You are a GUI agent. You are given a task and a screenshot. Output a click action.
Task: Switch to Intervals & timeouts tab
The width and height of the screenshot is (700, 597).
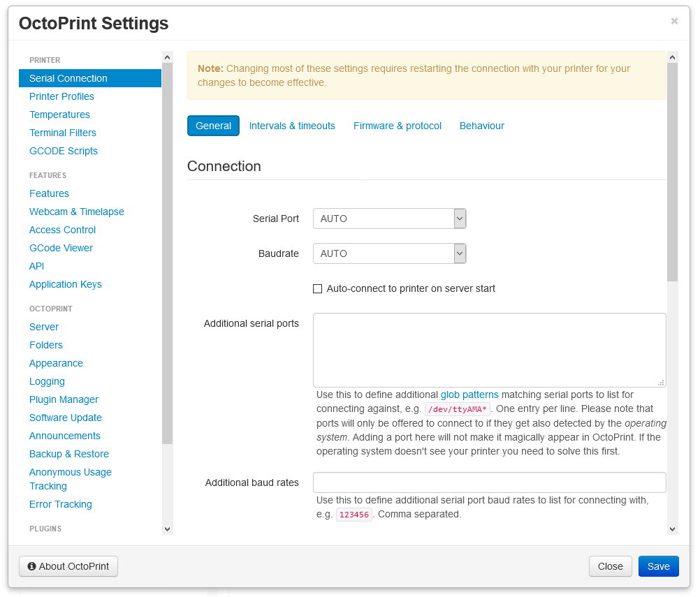292,126
